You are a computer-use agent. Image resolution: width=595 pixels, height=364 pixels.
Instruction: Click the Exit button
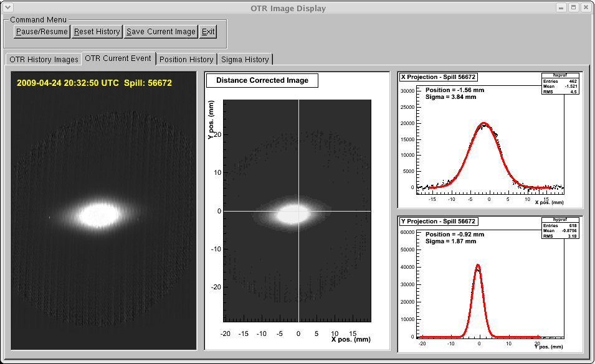pos(208,32)
